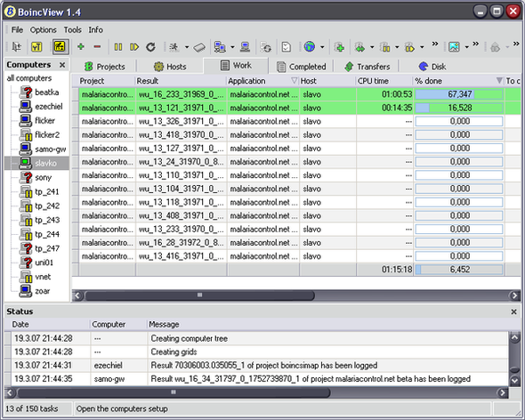This screenshot has height=420, width=525.
Task: Open dropdown next to picture icon
Action: pos(467,47)
